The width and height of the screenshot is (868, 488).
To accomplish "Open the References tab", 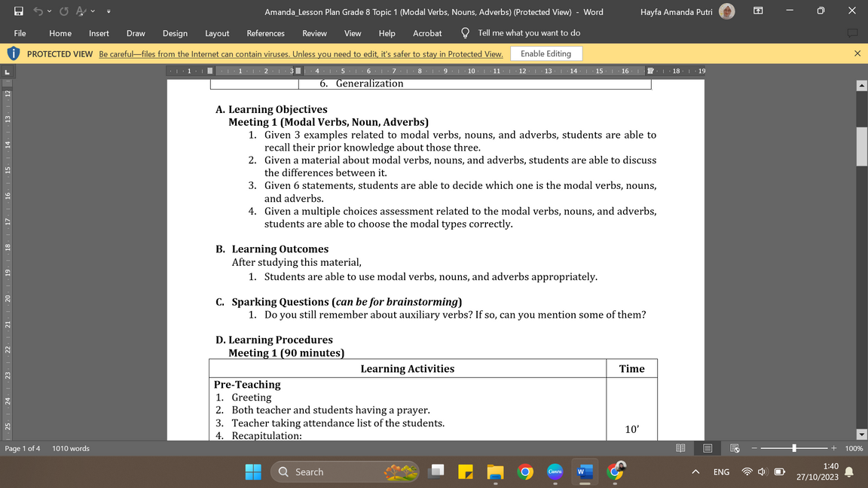I will 265,33.
